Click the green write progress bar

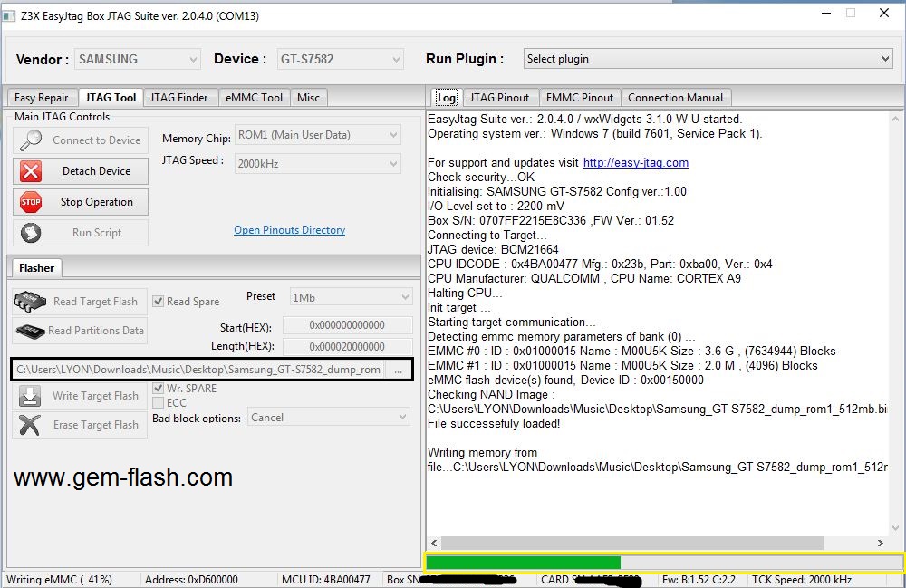[x=523, y=563]
